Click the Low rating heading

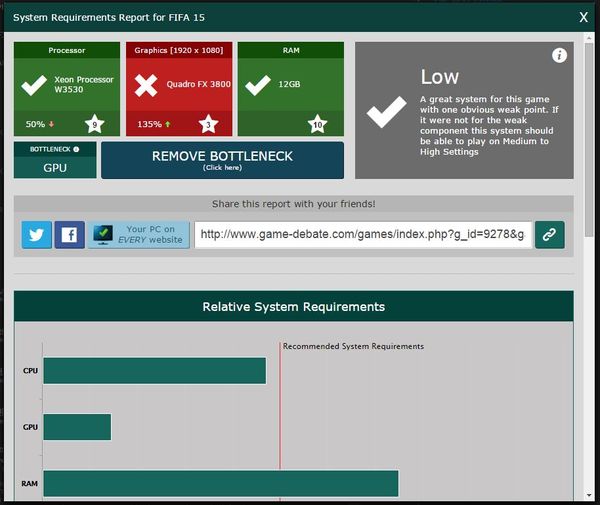click(x=440, y=77)
